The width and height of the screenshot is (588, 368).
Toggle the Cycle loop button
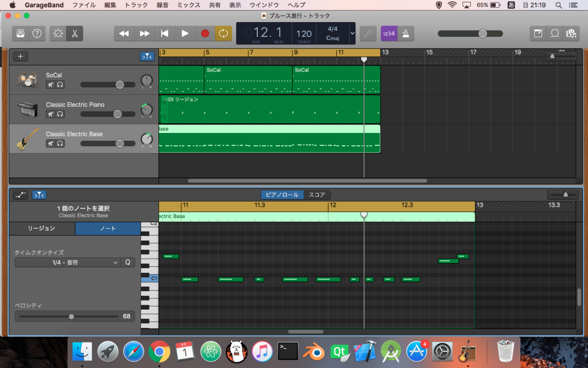223,33
